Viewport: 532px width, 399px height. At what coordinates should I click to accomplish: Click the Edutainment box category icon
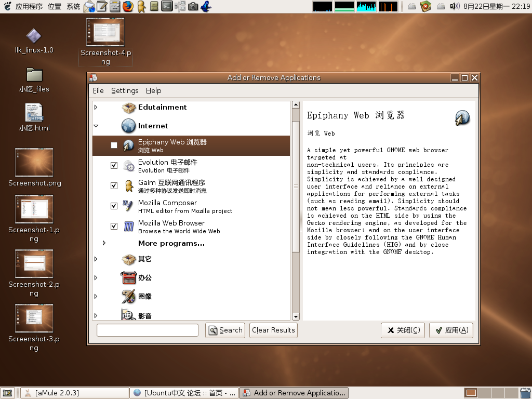pyautogui.click(x=129, y=108)
